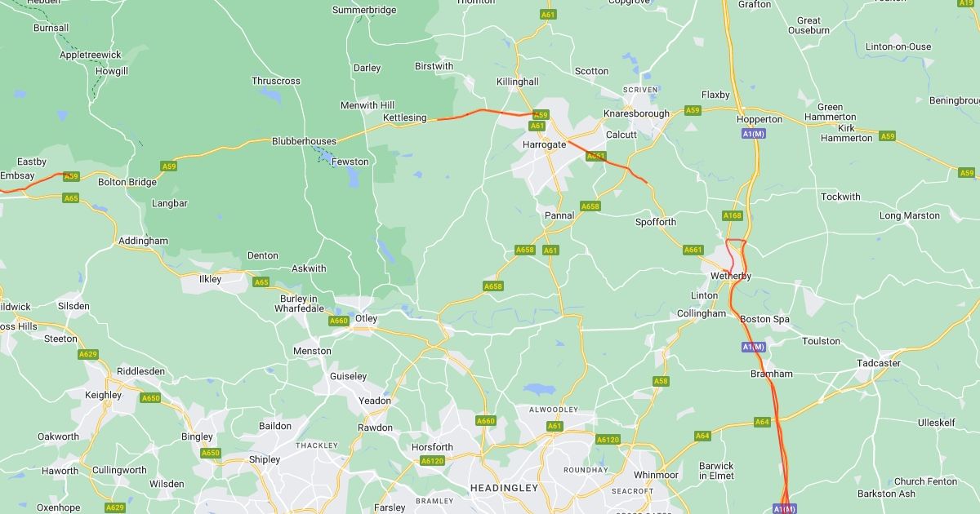This screenshot has width=980, height=514.
Task: Click the A65 shield near Ilkley
Action: [x=261, y=282]
